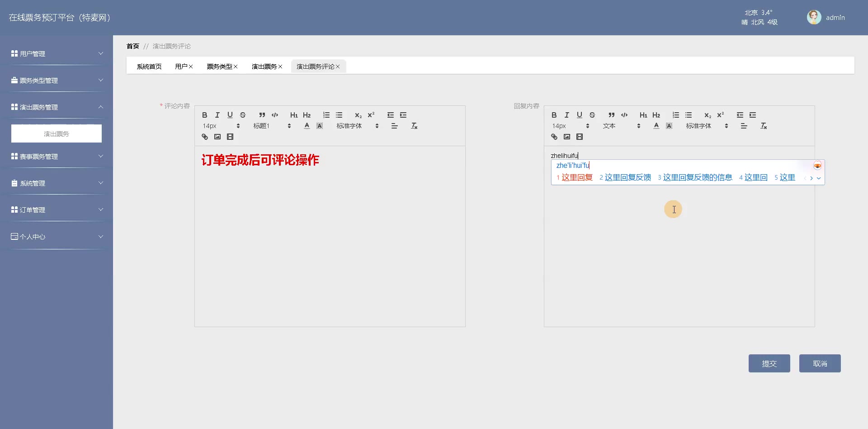Switch to 系统首页 tab

pos(149,67)
